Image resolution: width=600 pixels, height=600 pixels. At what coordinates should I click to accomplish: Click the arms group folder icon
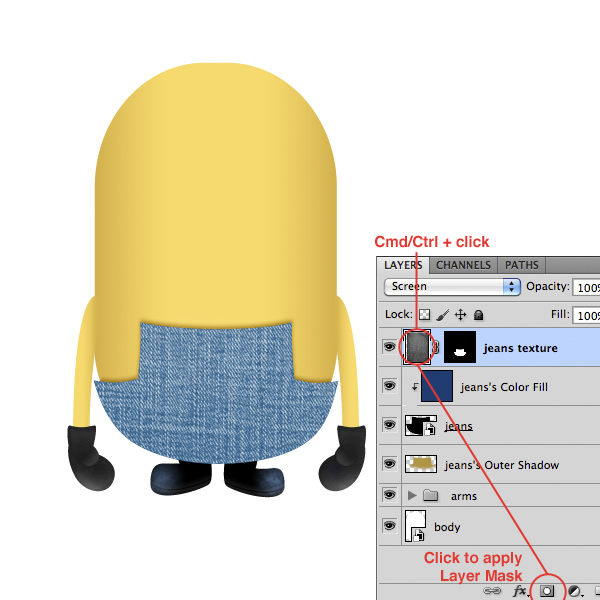click(x=430, y=496)
